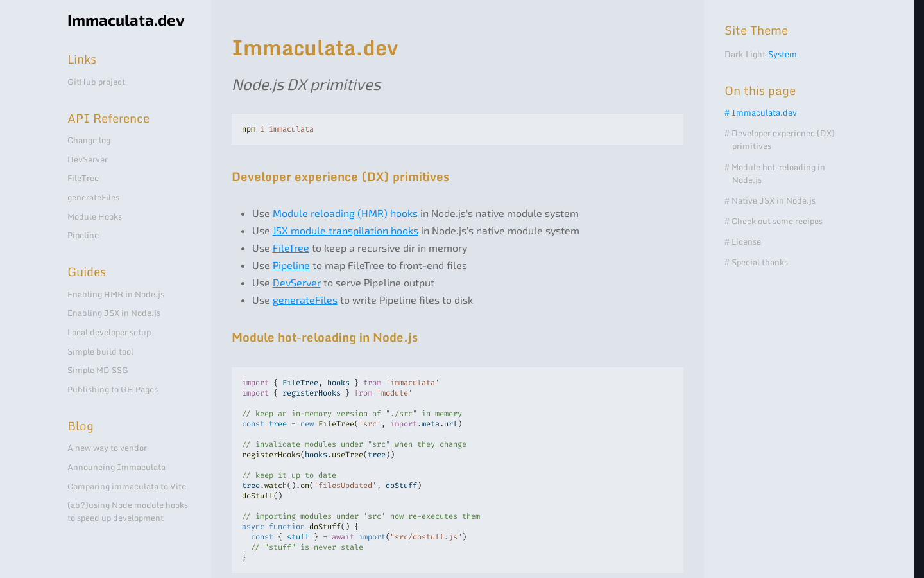This screenshot has width=924, height=578.
Task: Follow the Module reloading (HMR) hooks link
Action: pos(345,214)
